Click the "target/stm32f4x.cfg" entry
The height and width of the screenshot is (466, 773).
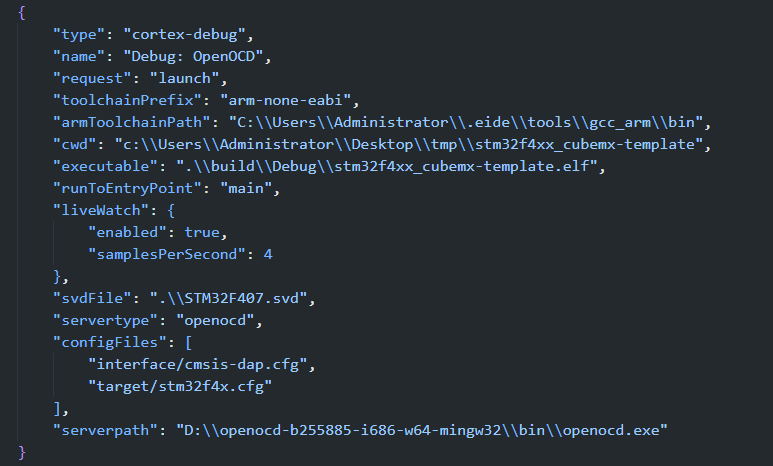[x=182, y=386]
